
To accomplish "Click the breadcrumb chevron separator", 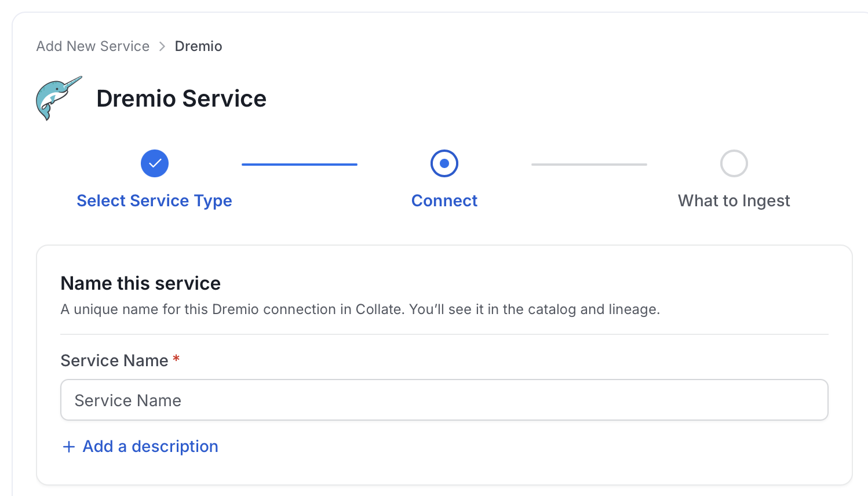I will click(x=162, y=46).
